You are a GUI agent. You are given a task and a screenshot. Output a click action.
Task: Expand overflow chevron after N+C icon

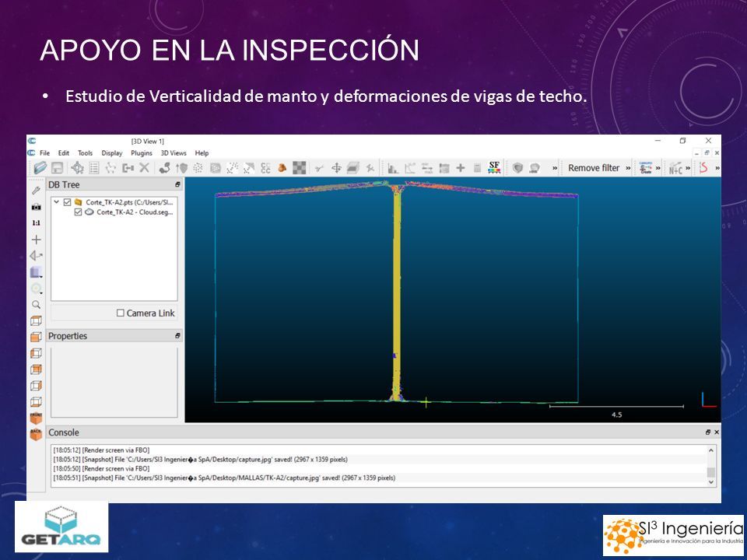[688, 168]
